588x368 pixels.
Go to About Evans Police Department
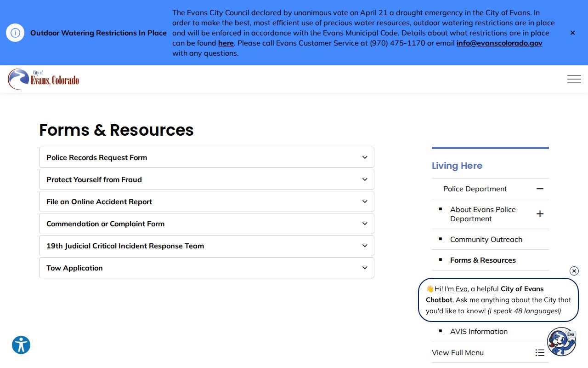pos(483,214)
